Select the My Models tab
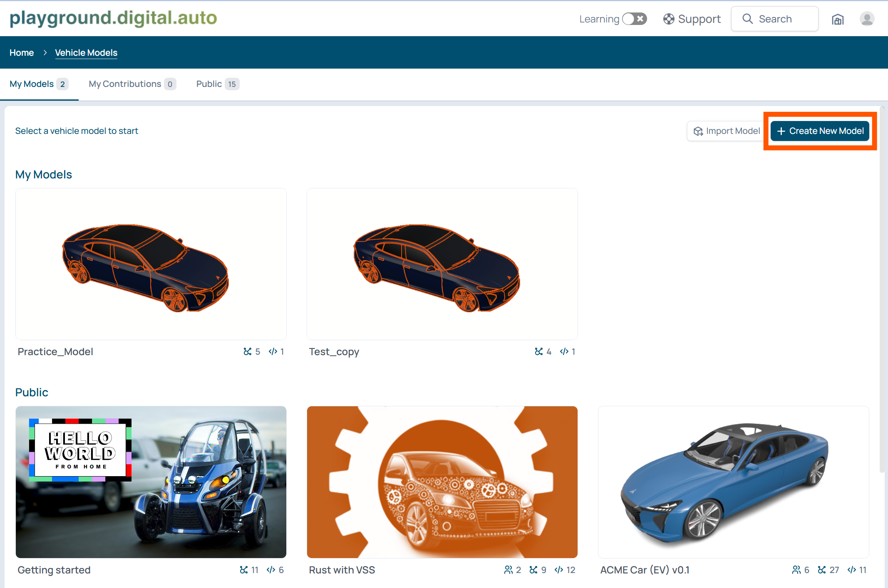Screen dimensions: 888x588 coord(39,84)
